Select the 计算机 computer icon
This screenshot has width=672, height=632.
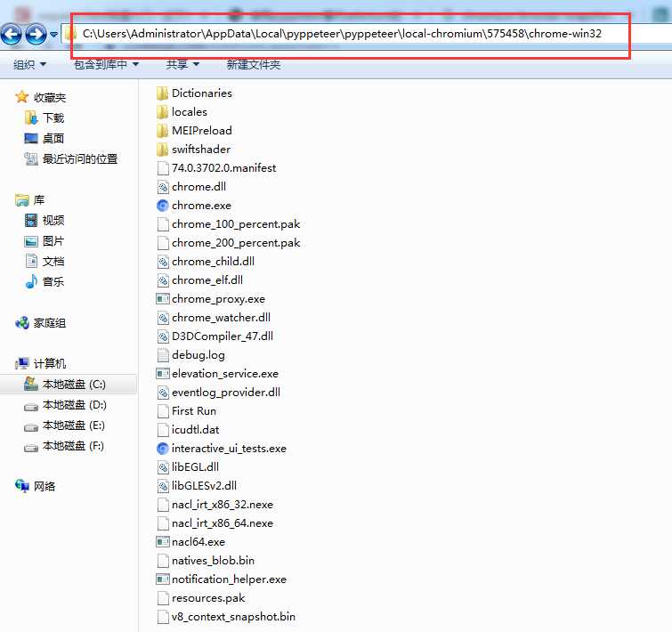(x=22, y=364)
